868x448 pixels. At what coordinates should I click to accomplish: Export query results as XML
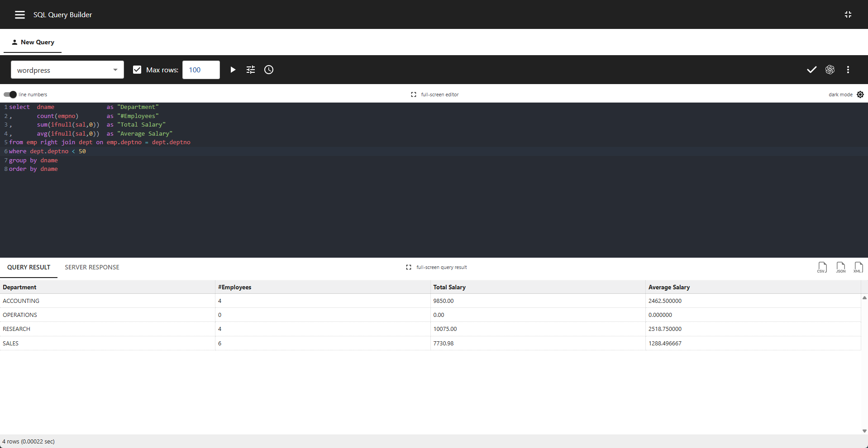(x=858, y=267)
